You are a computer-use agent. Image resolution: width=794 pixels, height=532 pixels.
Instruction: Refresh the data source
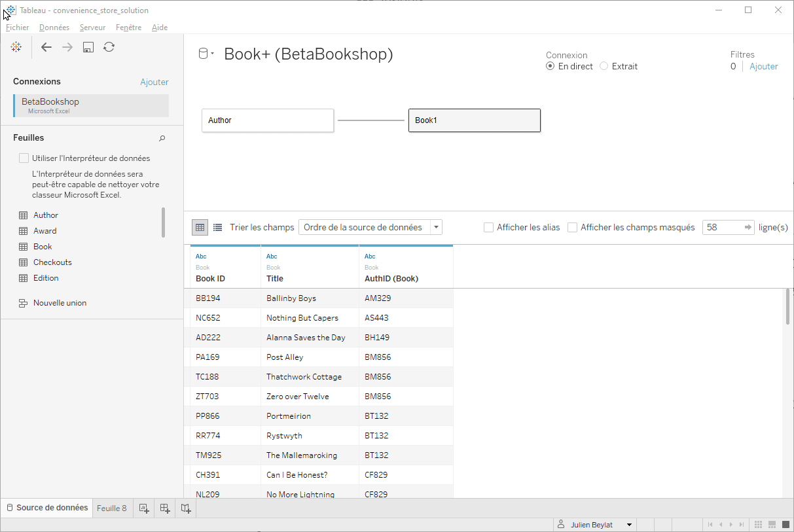coord(109,47)
